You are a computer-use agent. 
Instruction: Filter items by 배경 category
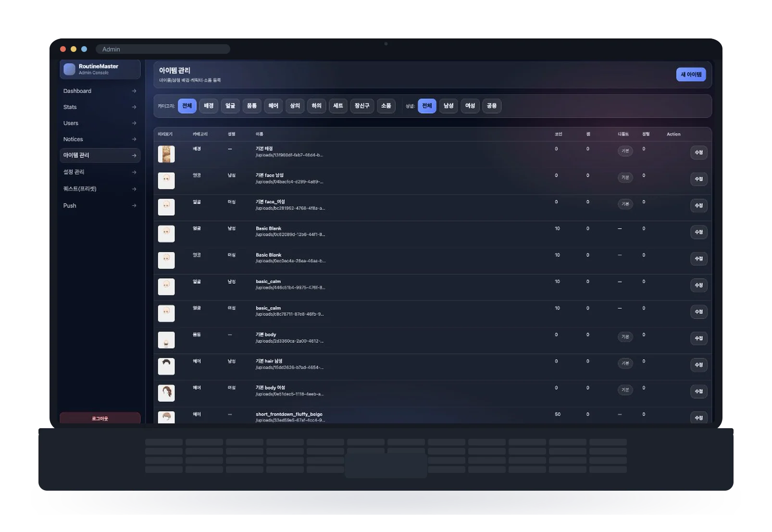tap(209, 106)
